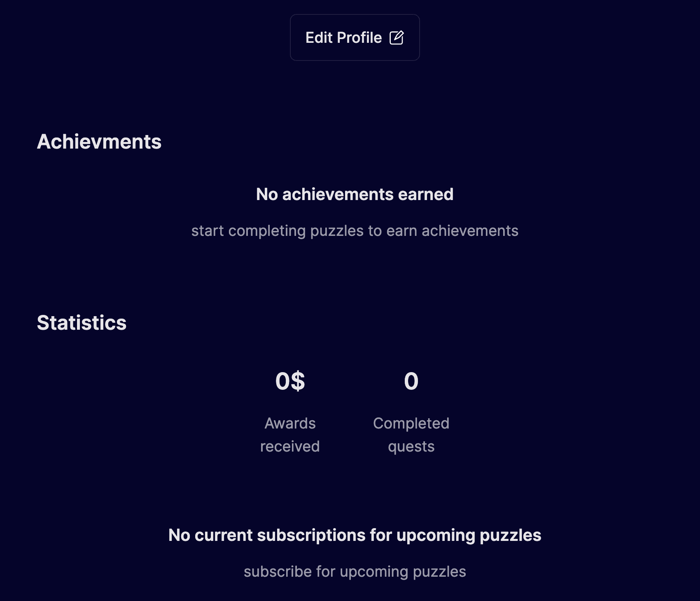Screen dimensions: 700x601
Task: Click inside the Achievements empty state area
Action: point(354,212)
